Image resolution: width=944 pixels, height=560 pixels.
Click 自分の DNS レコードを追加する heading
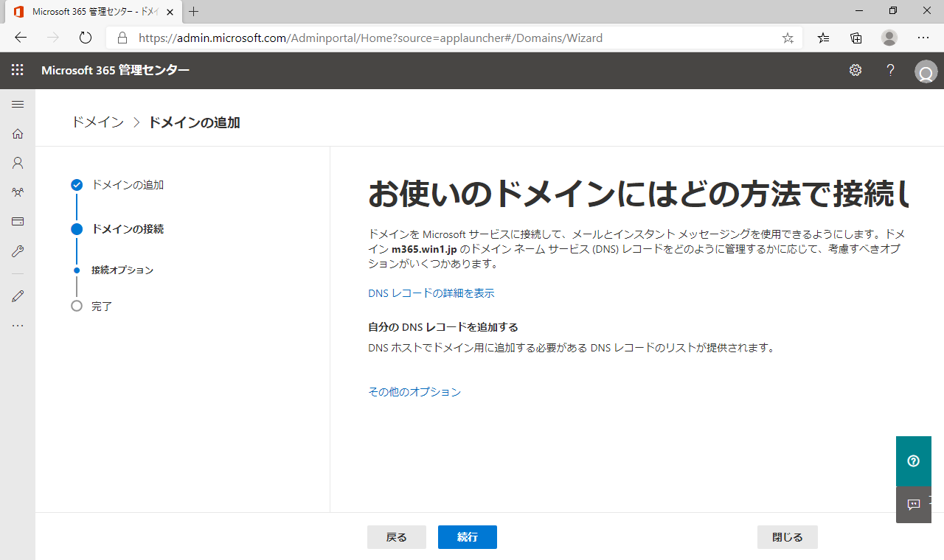[x=443, y=327]
